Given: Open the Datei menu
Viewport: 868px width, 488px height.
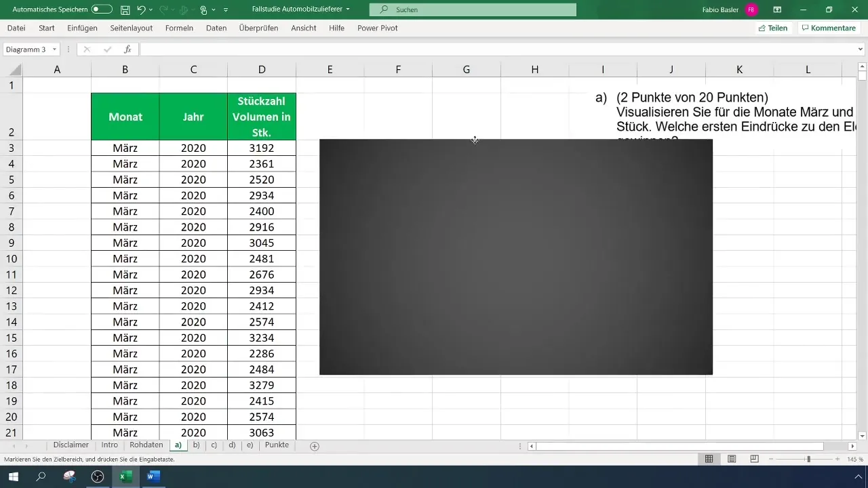Looking at the screenshot, I should pos(16,28).
